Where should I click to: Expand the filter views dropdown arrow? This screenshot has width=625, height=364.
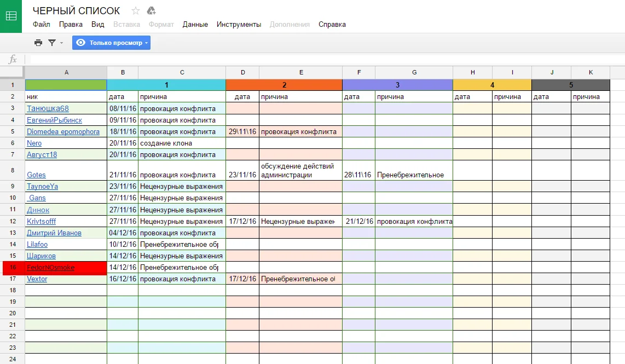(x=61, y=43)
